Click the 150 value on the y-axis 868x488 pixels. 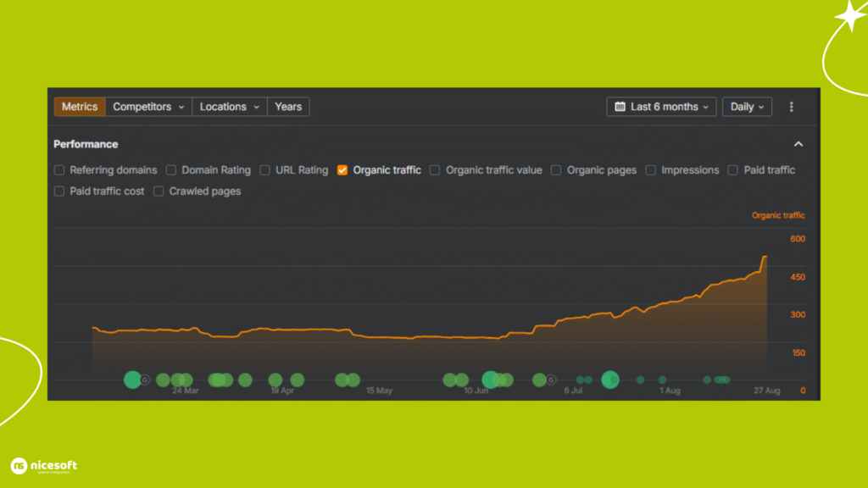click(x=798, y=352)
